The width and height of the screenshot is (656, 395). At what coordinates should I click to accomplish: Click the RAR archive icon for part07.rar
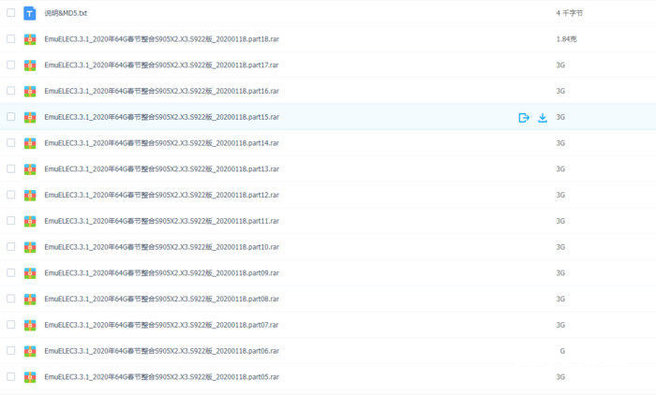30,325
